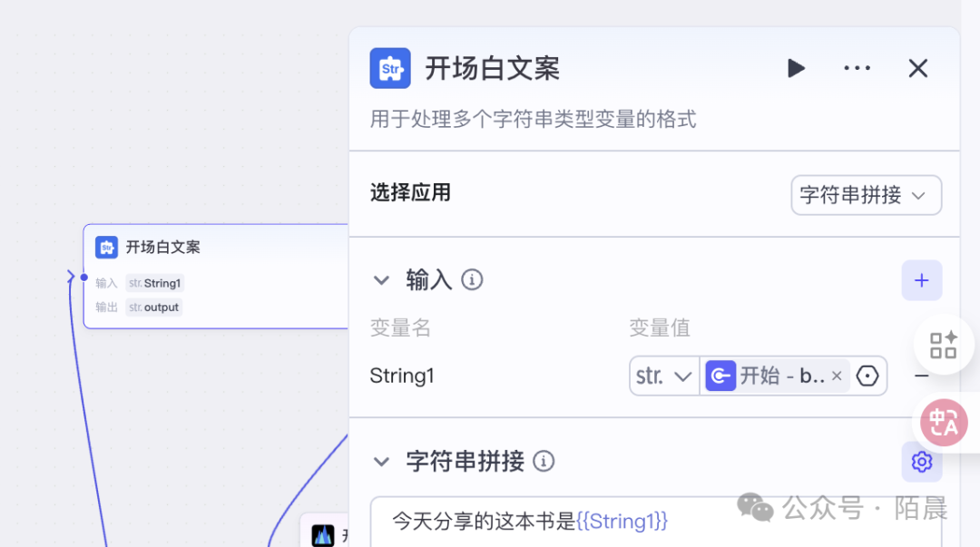This screenshot has width=980, height=547.
Task: Open the 字符串拼接 gear settings
Action: pos(921,462)
